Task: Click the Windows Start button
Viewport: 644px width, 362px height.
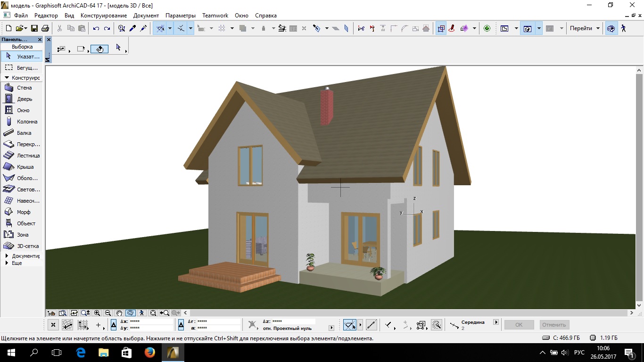Action: 11,352
